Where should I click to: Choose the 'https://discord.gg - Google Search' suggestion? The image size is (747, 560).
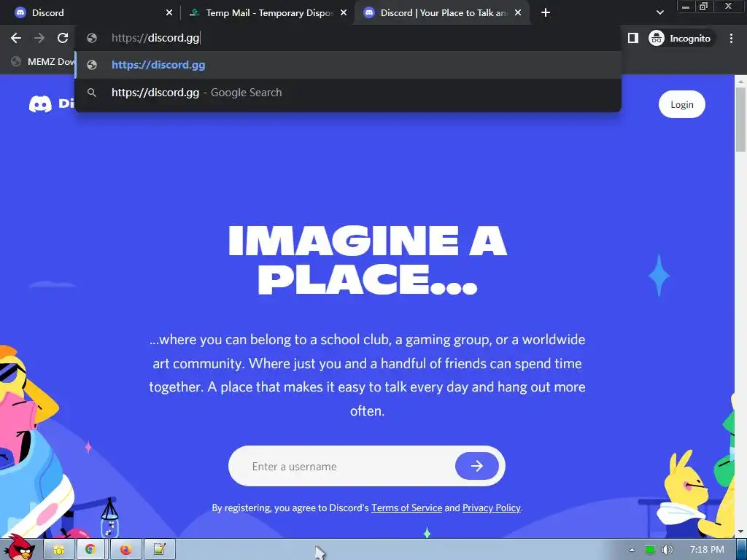click(348, 93)
